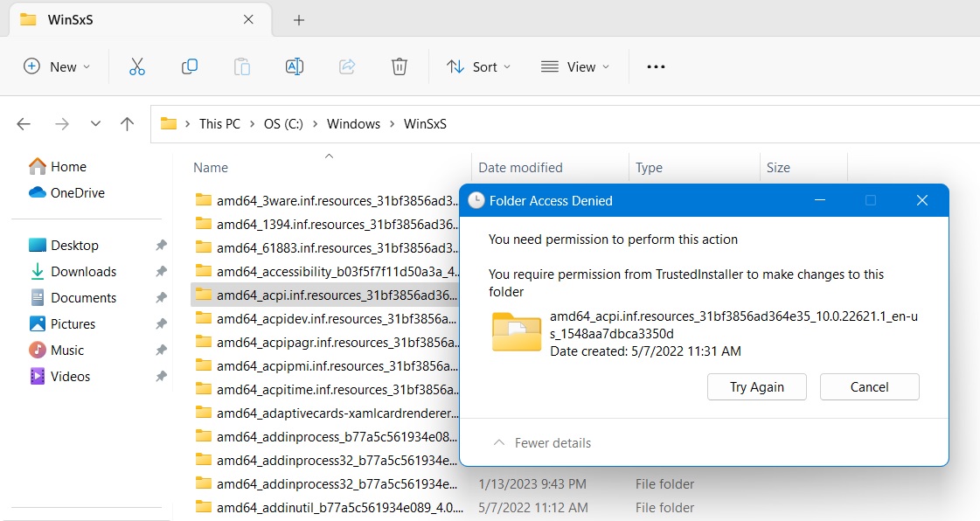Select the Paste icon
980x521 pixels.
242,66
